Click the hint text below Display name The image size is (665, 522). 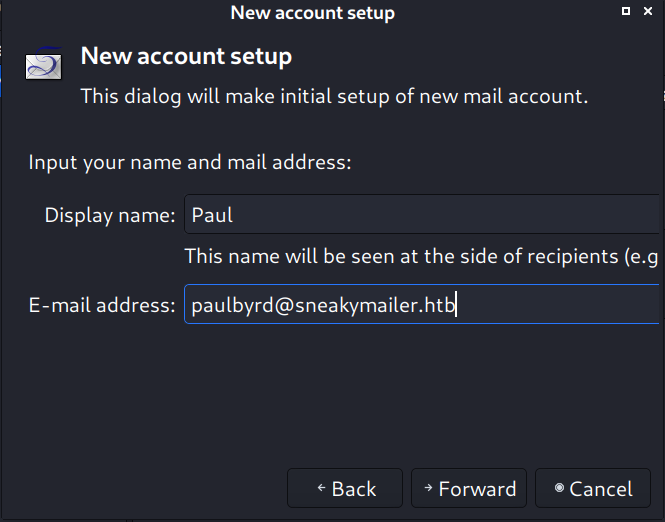(420, 256)
